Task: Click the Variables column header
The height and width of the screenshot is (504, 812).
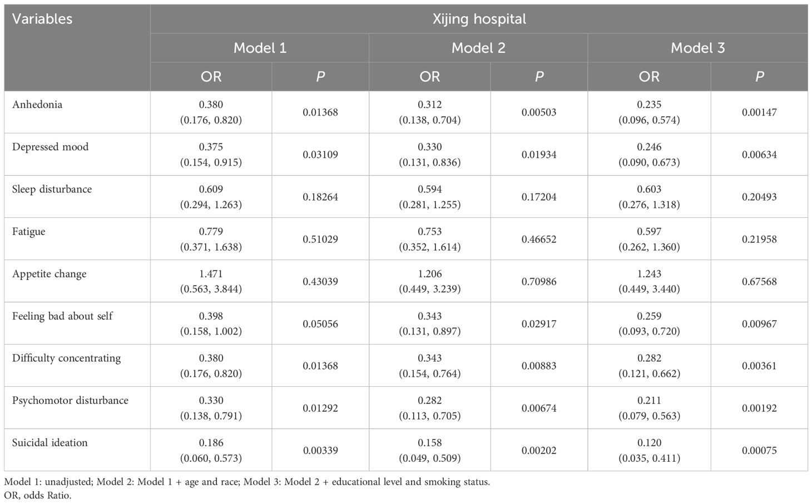Action: point(42,19)
